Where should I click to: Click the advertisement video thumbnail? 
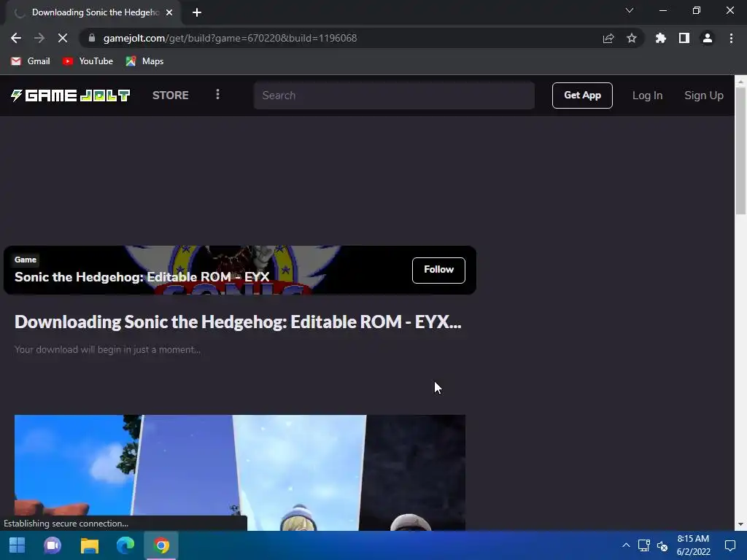239,472
